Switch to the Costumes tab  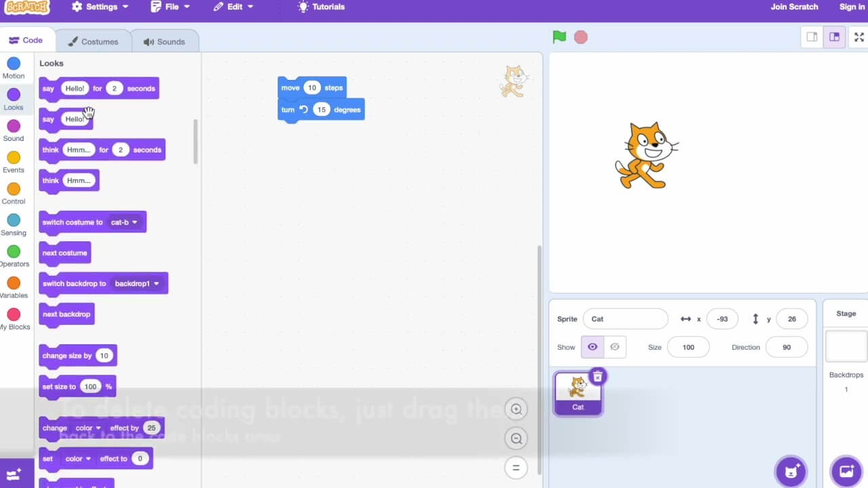(x=93, y=41)
